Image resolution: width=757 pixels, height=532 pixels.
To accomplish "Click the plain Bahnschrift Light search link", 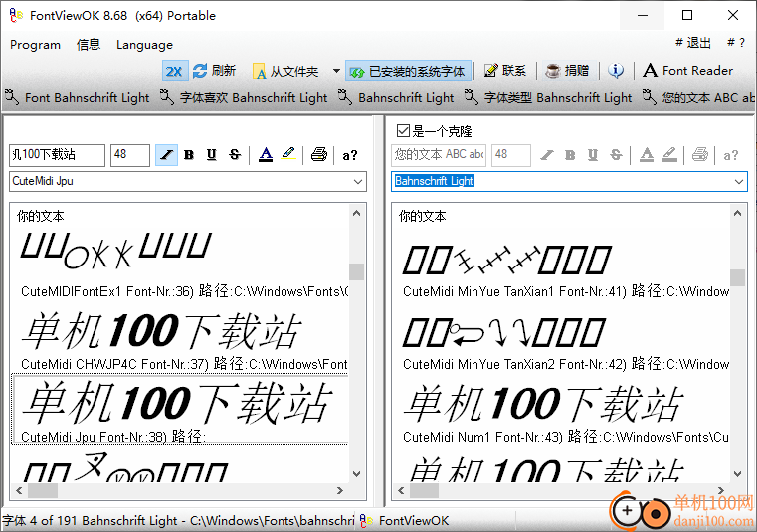I will click(x=396, y=98).
